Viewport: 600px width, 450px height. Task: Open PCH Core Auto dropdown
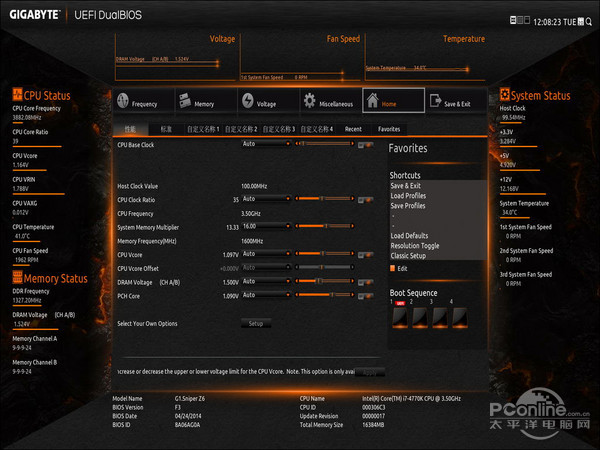pyautogui.click(x=266, y=295)
